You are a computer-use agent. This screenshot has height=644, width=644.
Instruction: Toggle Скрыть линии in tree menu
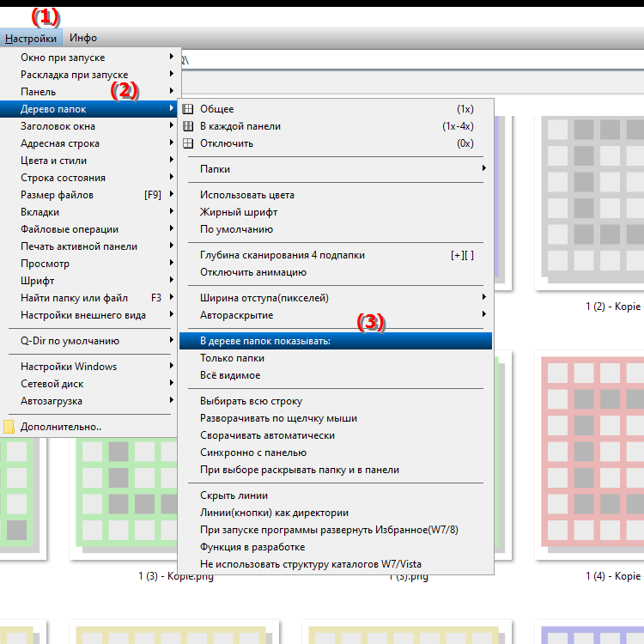click(234, 495)
